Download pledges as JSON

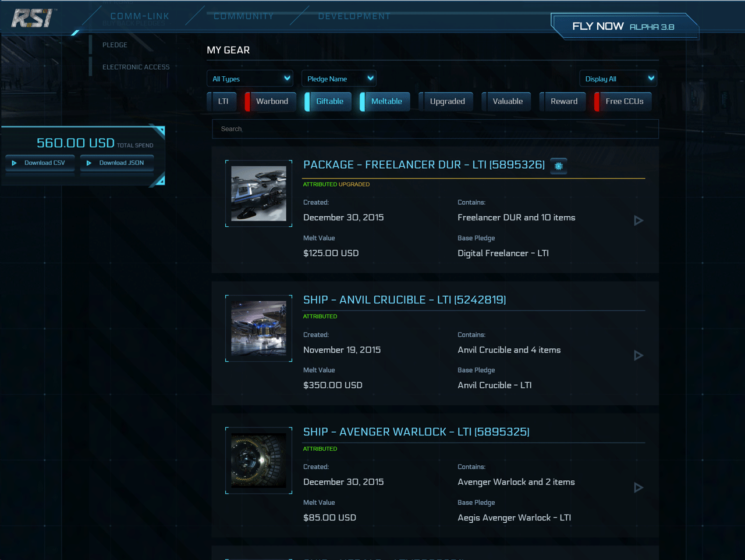click(116, 163)
